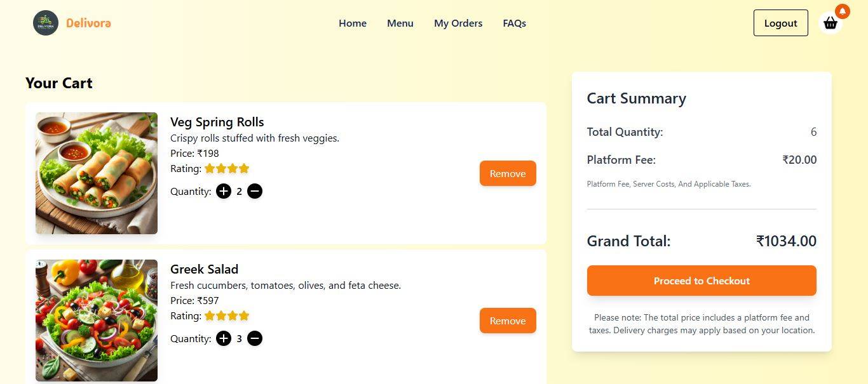Open My Orders page
This screenshot has height=384, width=868.
tap(458, 23)
